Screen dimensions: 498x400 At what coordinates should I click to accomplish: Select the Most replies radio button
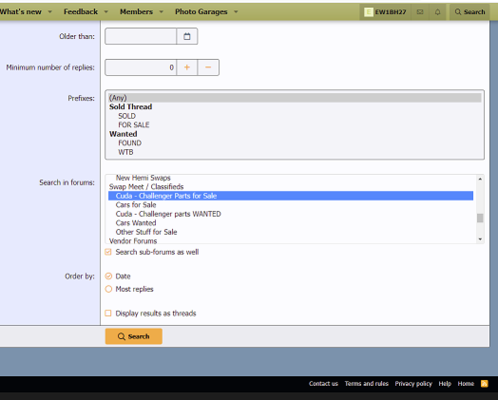pyautogui.click(x=108, y=289)
